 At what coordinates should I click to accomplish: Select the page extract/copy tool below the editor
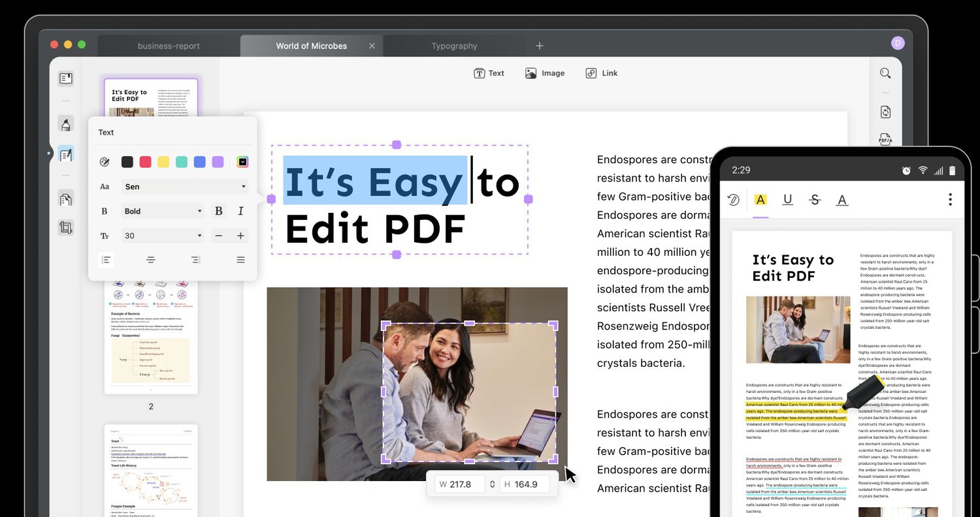pyautogui.click(x=65, y=198)
